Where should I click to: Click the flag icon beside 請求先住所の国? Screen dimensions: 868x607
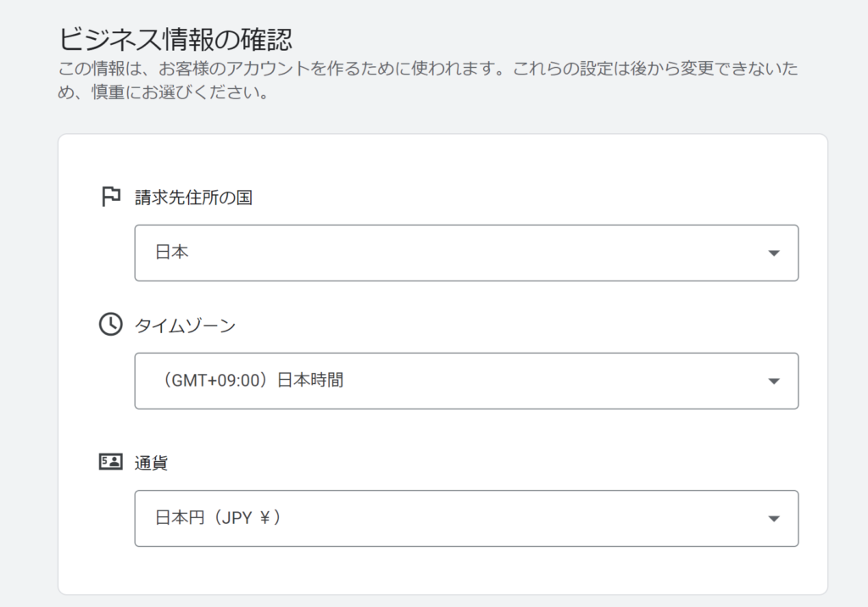111,197
